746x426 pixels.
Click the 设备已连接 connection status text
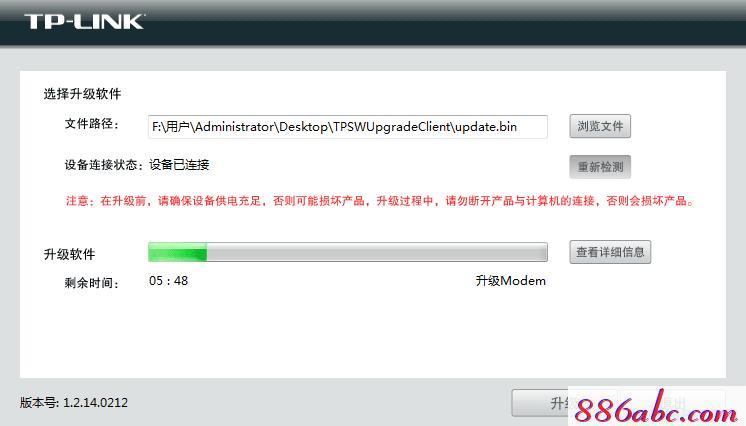point(179,165)
